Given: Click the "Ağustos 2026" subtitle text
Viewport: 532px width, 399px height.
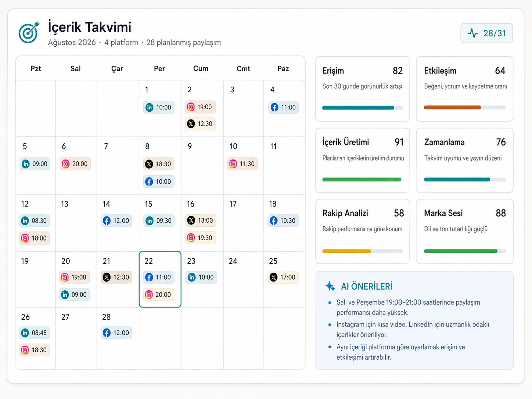Looking at the screenshot, I should (72, 43).
